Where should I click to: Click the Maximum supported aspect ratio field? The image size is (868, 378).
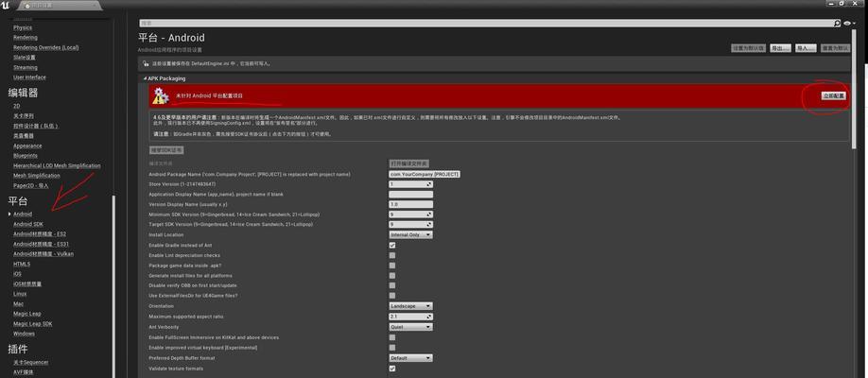(x=410, y=317)
